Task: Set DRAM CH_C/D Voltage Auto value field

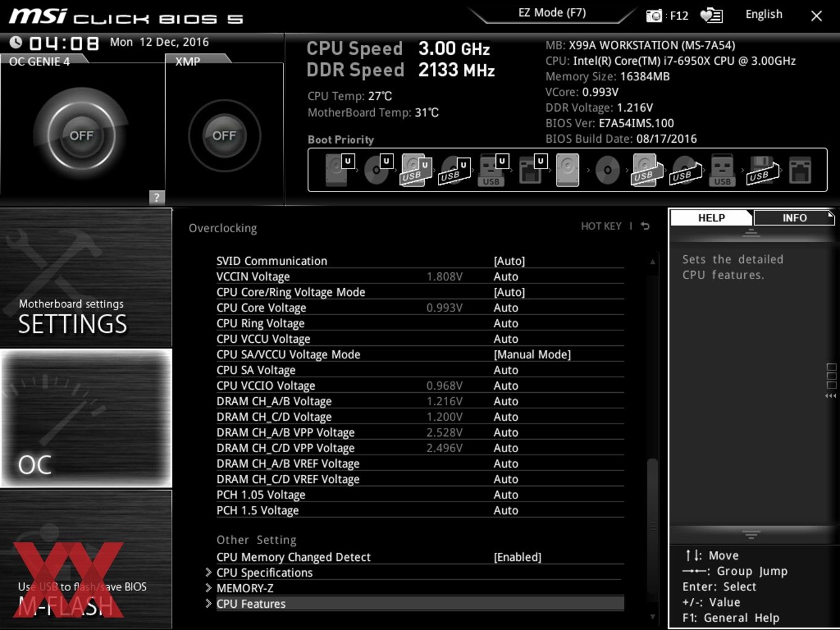Action: pyautogui.click(x=506, y=417)
